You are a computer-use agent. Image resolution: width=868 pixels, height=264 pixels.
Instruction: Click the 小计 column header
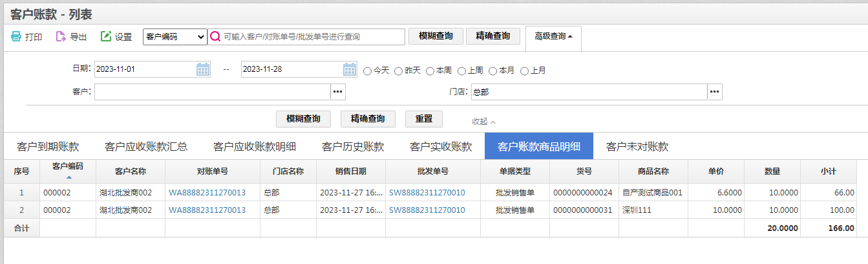[828, 171]
